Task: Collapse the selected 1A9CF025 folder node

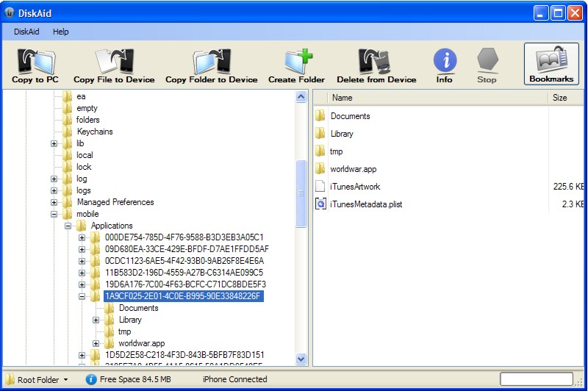Action: tap(82, 296)
